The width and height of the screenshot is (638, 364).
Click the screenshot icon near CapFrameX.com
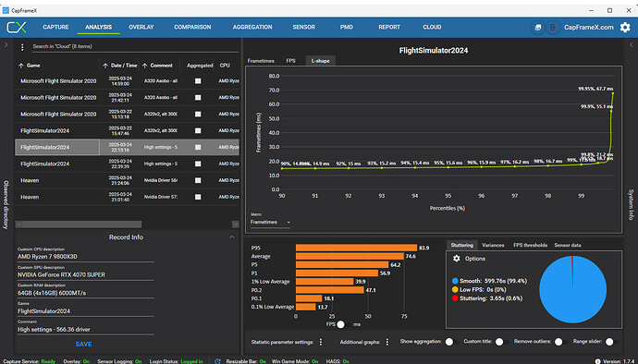538,27
